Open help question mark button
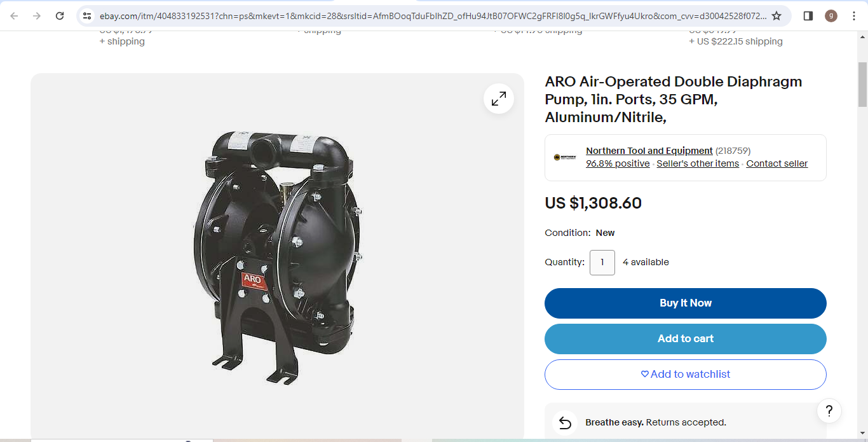The width and height of the screenshot is (868, 442). [829, 411]
